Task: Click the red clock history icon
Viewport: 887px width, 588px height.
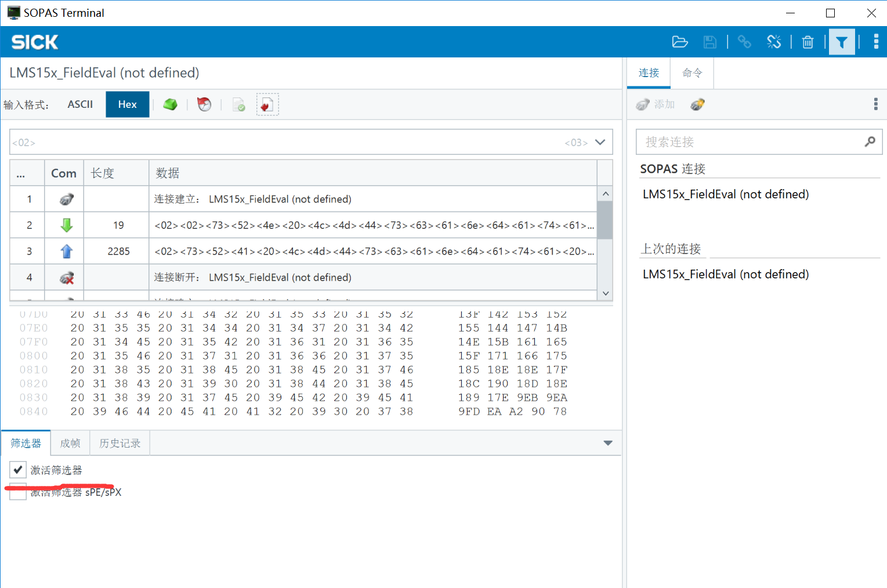Action: (204, 104)
